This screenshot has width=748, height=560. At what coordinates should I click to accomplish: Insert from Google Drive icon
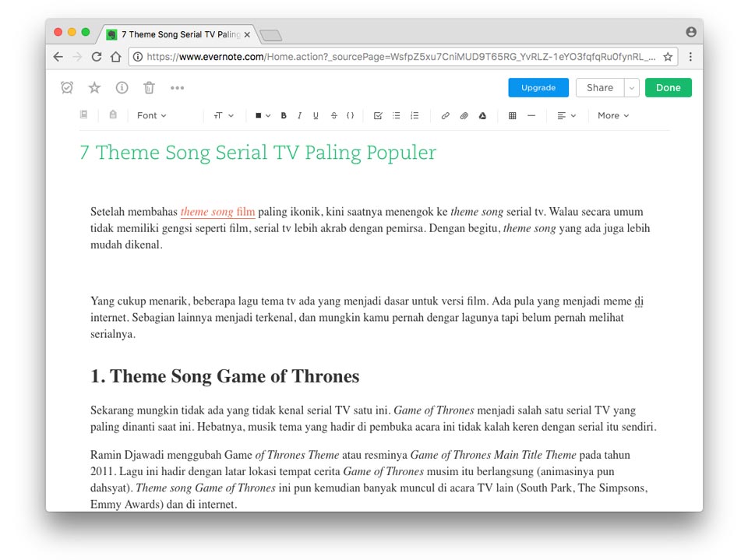pyautogui.click(x=483, y=115)
